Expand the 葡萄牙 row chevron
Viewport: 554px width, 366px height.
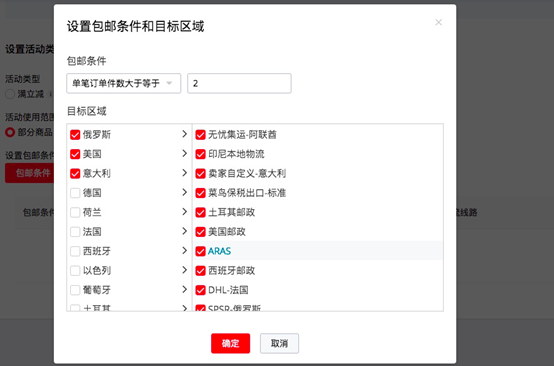[x=184, y=289]
